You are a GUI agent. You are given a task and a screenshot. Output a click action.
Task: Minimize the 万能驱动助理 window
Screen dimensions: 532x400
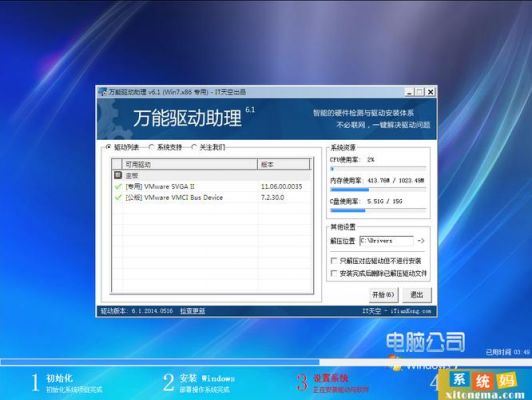[x=410, y=92]
